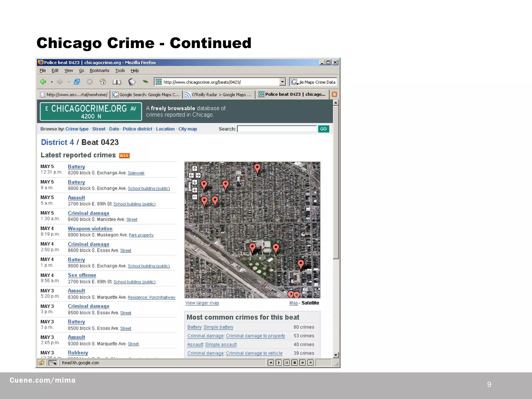This screenshot has width=532, height=399.
Task: Click the orange close-tab button
Action: tap(335, 94)
